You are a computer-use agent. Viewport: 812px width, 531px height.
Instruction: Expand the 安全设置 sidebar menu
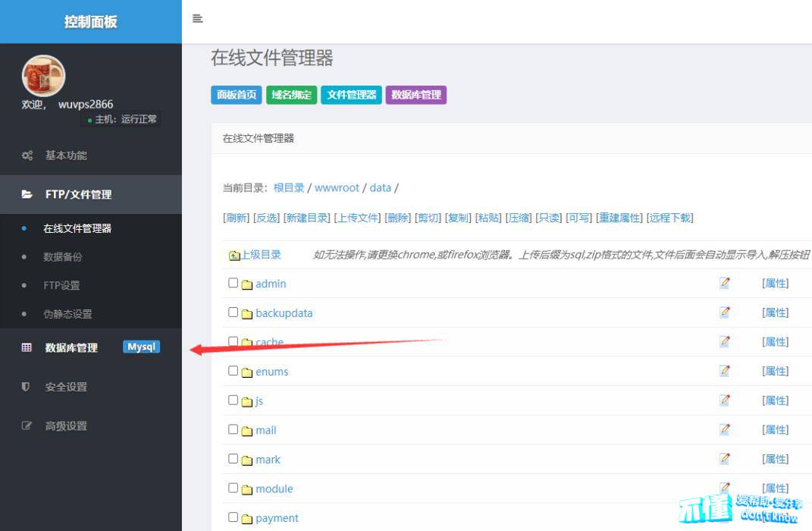point(66,387)
